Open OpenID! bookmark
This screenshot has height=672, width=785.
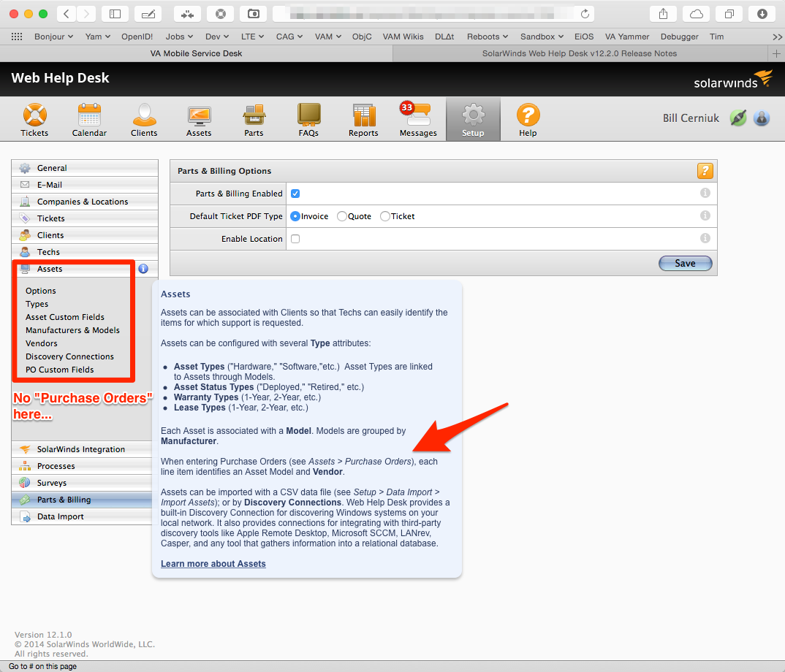pyautogui.click(x=137, y=37)
